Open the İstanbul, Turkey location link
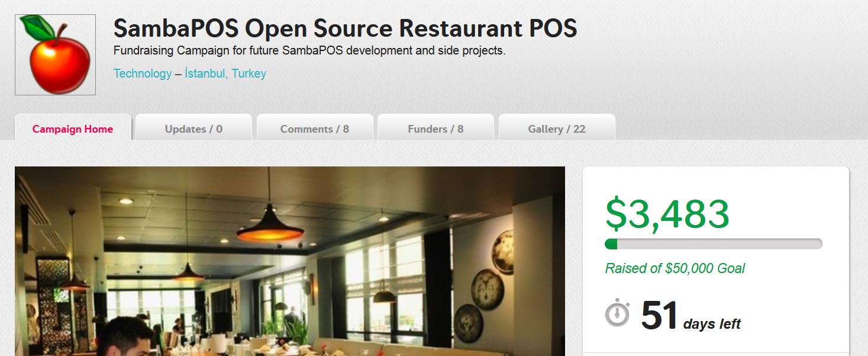 click(225, 73)
